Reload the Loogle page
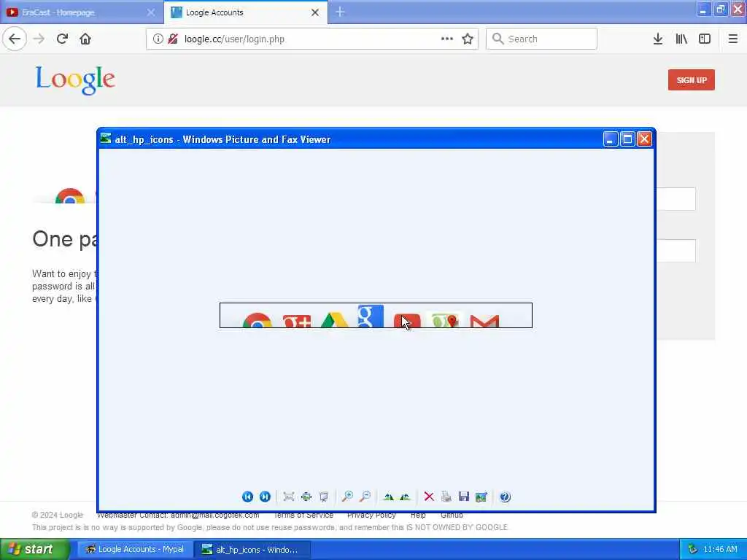Screen dimensions: 747x560 point(62,39)
